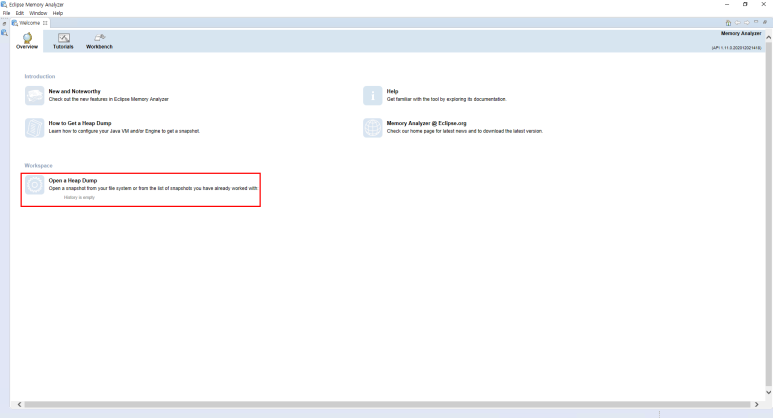Maximize or restore the application window
Screen dimensions: 773x418
coord(745,4)
